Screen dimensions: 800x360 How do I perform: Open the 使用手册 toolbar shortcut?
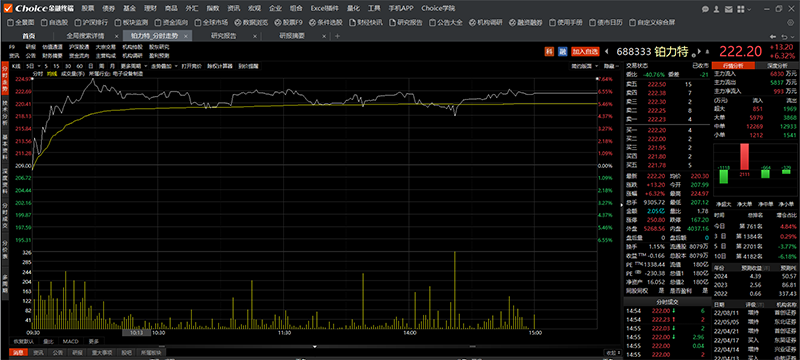(x=565, y=22)
